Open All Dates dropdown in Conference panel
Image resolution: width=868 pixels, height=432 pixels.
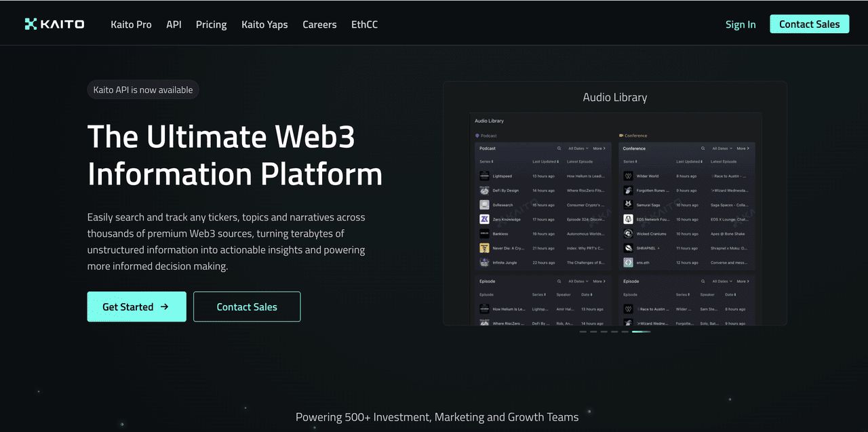click(x=722, y=149)
